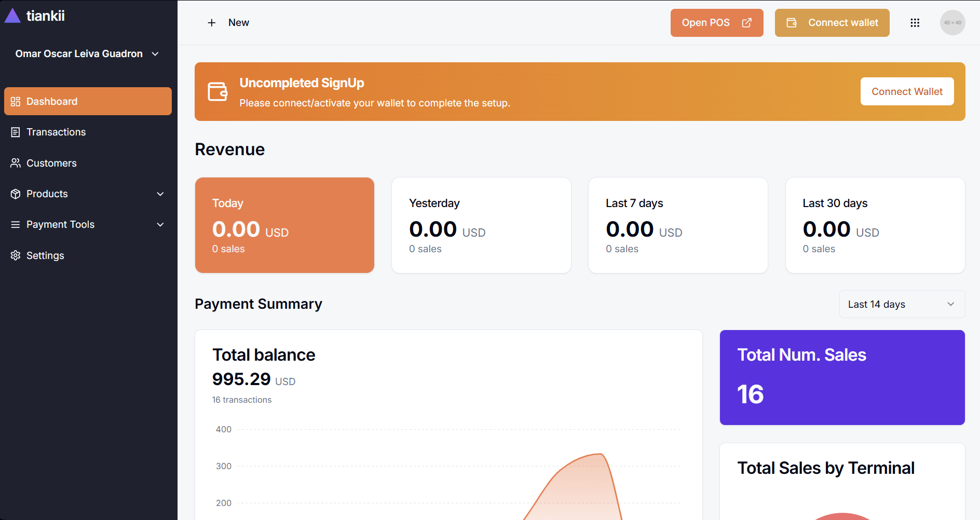The image size is (980, 520).
Task: Click white Connect Wallet banner button
Action: pos(906,91)
